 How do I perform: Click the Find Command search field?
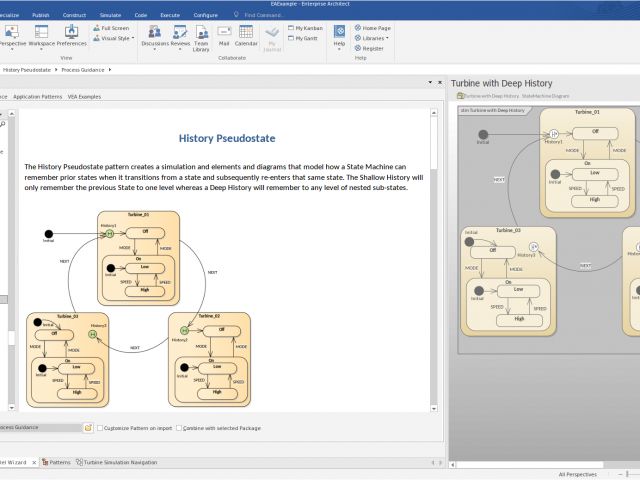pos(270,16)
